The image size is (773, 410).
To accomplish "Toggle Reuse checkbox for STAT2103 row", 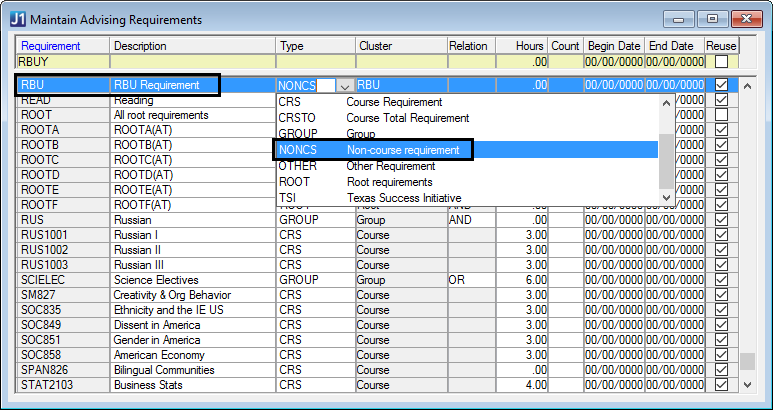I will point(721,385).
